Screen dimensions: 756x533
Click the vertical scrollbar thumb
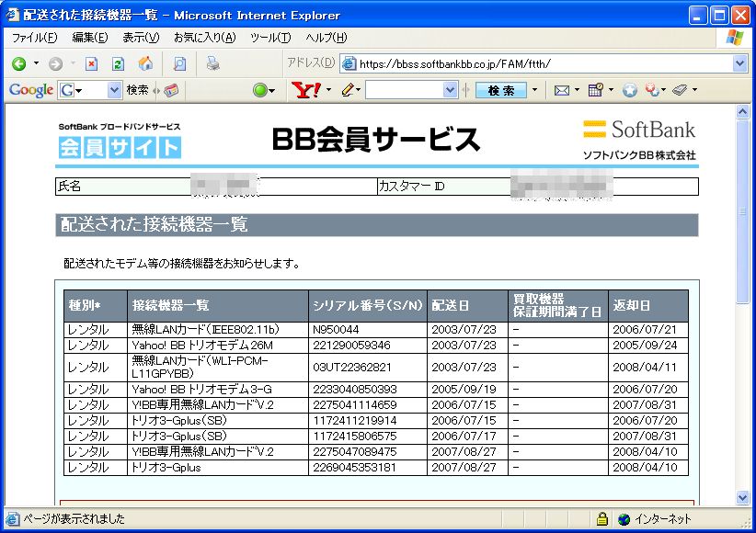(742, 211)
